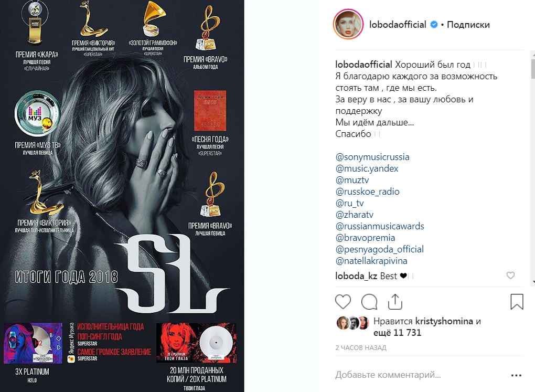Click the comments scrollbar thumb

click(x=533, y=69)
